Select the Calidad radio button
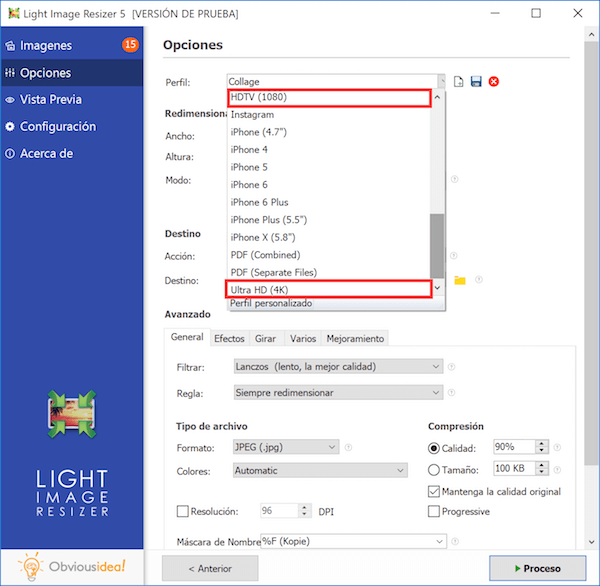The image size is (600, 586). pos(434,448)
